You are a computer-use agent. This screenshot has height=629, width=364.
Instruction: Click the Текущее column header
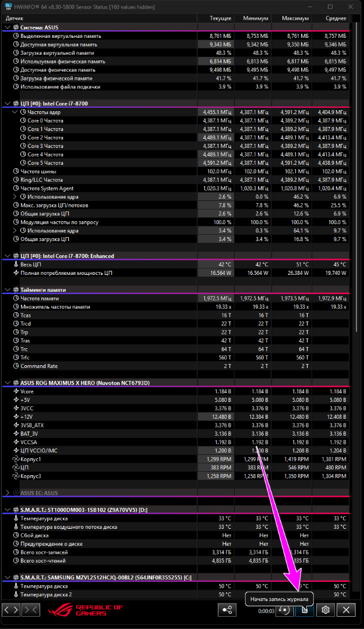pyautogui.click(x=215, y=19)
